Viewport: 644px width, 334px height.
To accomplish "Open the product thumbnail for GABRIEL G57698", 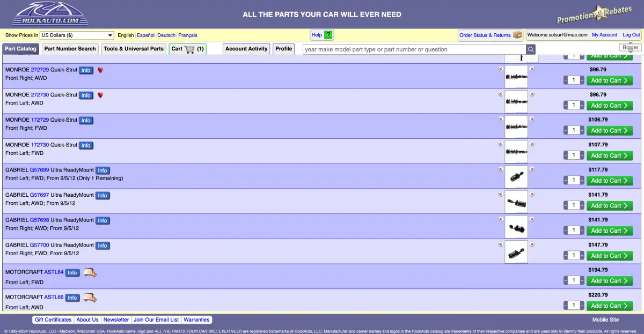I will [516, 227].
